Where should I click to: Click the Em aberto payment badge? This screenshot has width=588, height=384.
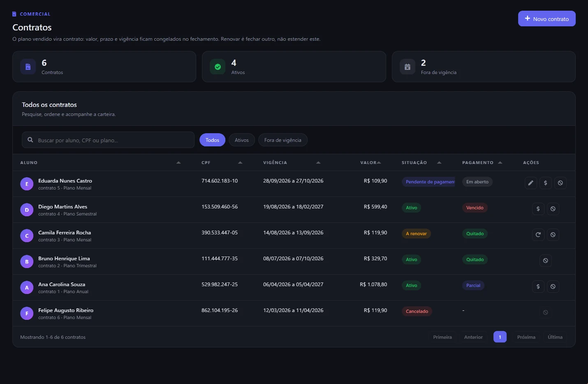click(x=477, y=182)
